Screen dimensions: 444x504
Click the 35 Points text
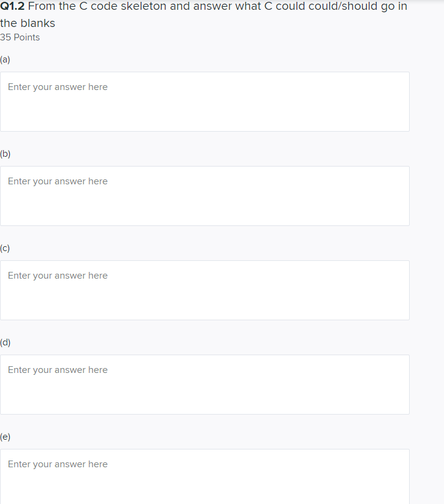[20, 37]
